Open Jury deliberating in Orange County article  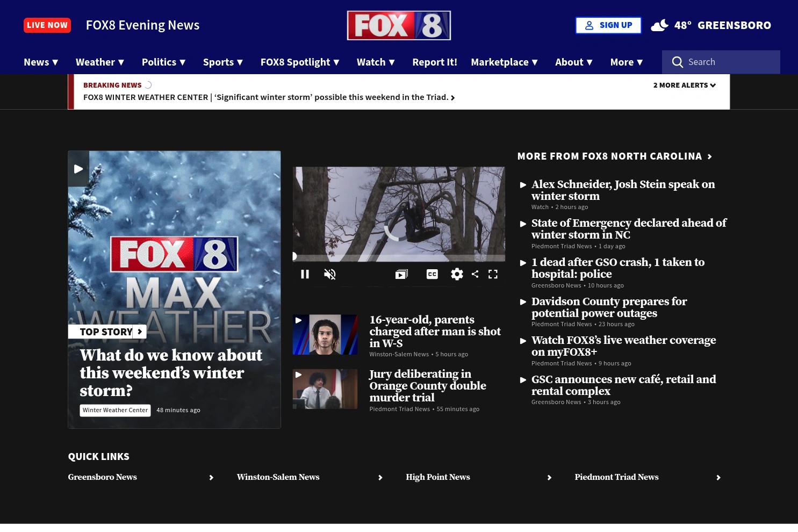pyautogui.click(x=428, y=386)
